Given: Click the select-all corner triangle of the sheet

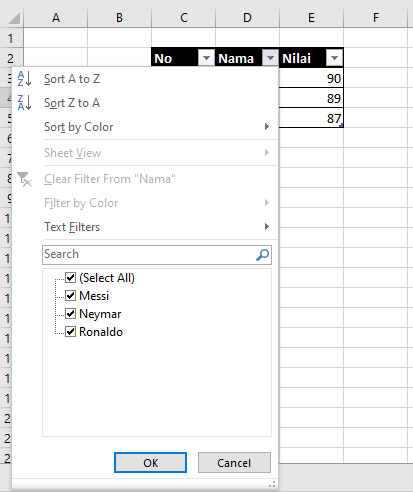Looking at the screenshot, I should pos(14,18).
